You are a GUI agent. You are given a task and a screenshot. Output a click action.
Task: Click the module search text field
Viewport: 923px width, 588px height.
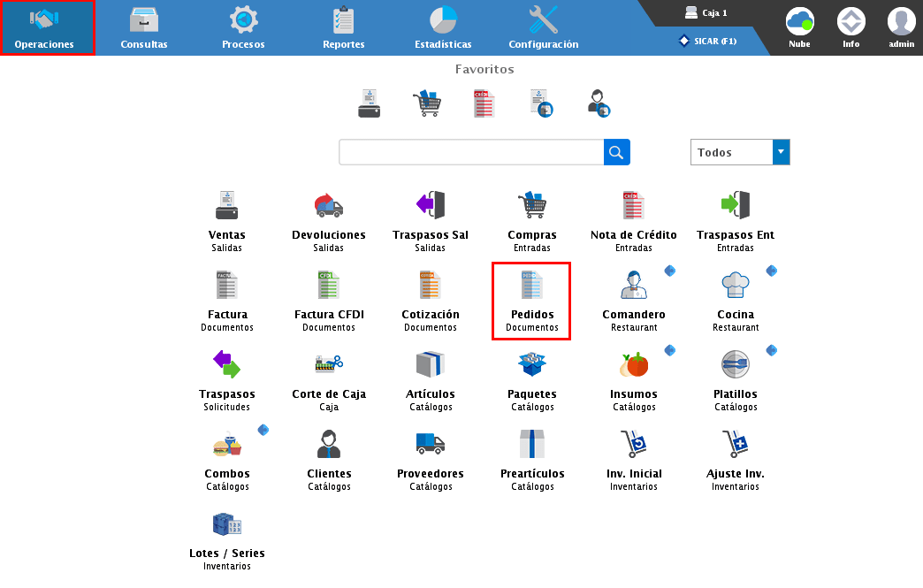(471, 152)
